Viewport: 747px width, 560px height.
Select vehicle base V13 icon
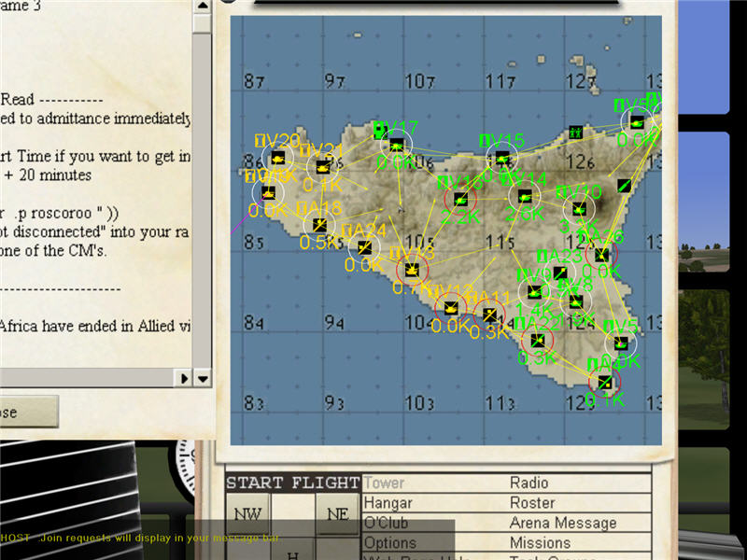412,270
